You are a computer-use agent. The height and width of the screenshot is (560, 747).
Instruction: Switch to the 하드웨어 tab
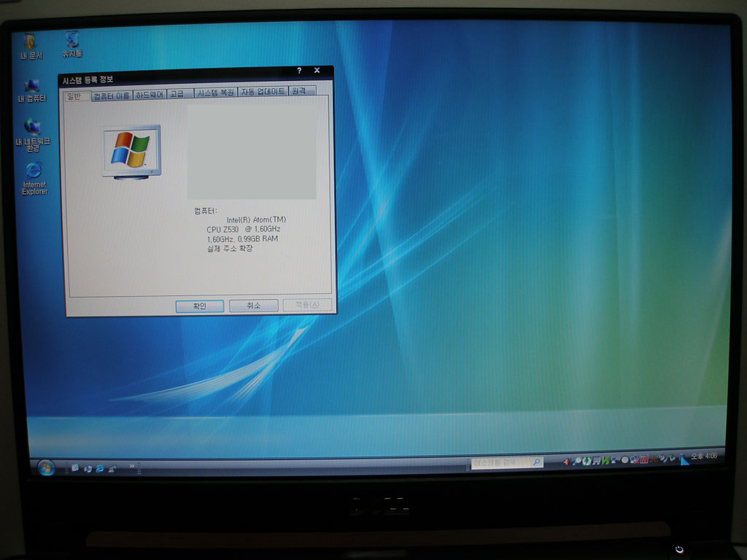coord(150,95)
